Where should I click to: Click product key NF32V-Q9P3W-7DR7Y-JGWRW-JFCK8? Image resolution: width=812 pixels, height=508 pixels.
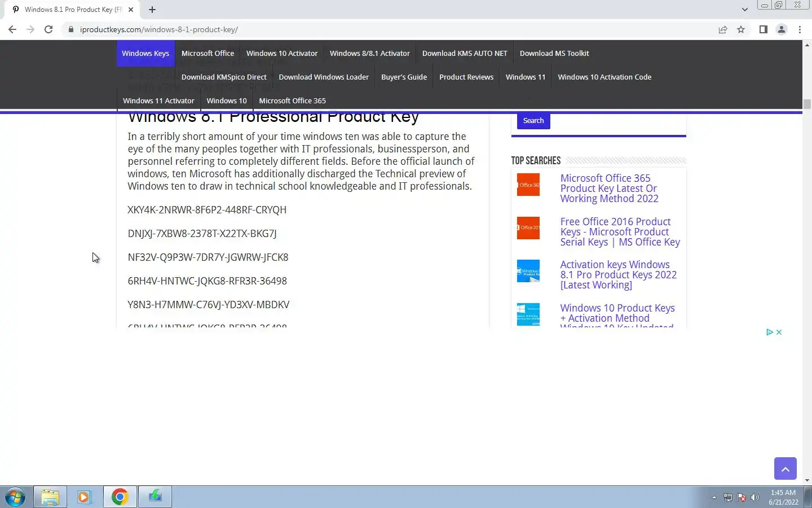point(208,257)
